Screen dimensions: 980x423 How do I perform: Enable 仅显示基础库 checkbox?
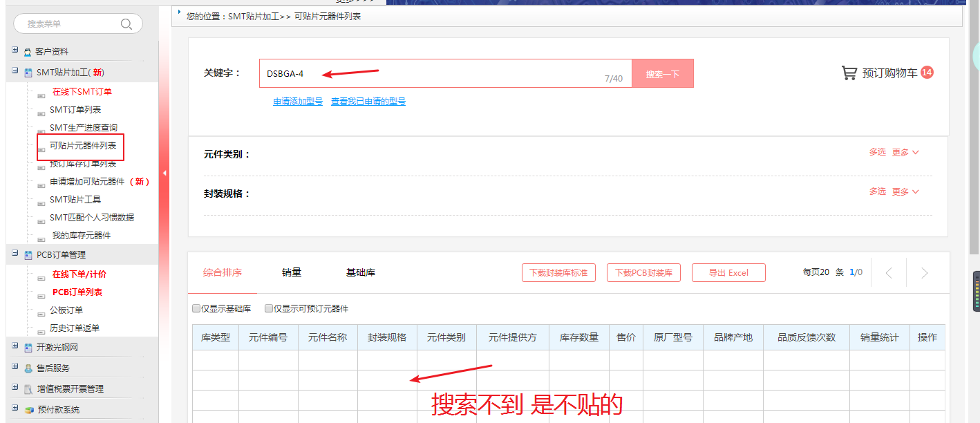pyautogui.click(x=196, y=309)
